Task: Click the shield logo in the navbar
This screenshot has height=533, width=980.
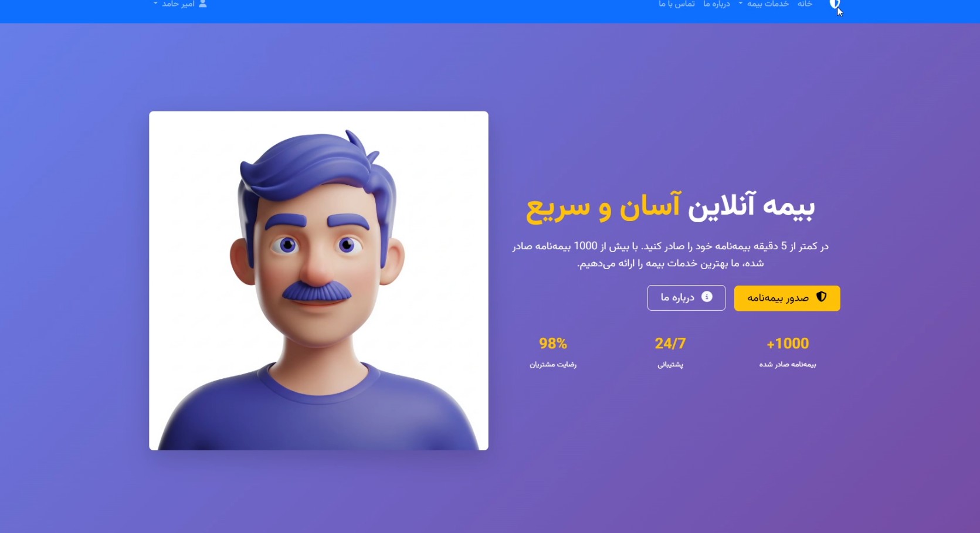Action: 834,4
